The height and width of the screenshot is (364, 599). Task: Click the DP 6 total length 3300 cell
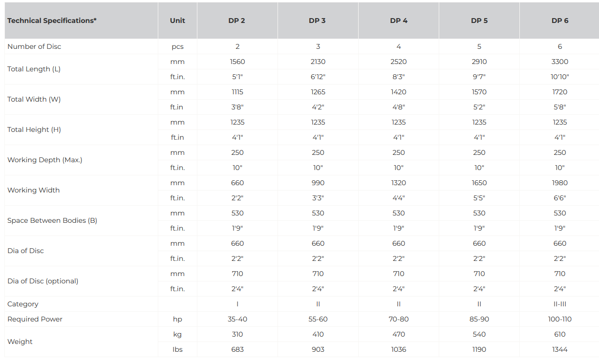pyautogui.click(x=560, y=62)
